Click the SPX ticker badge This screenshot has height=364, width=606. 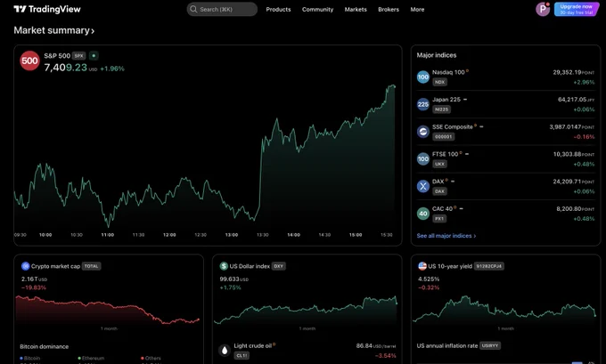(x=78, y=56)
